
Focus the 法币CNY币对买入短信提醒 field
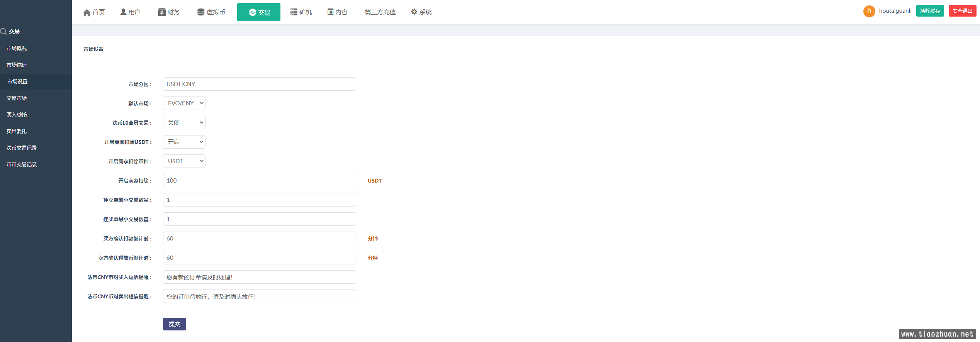260,277
